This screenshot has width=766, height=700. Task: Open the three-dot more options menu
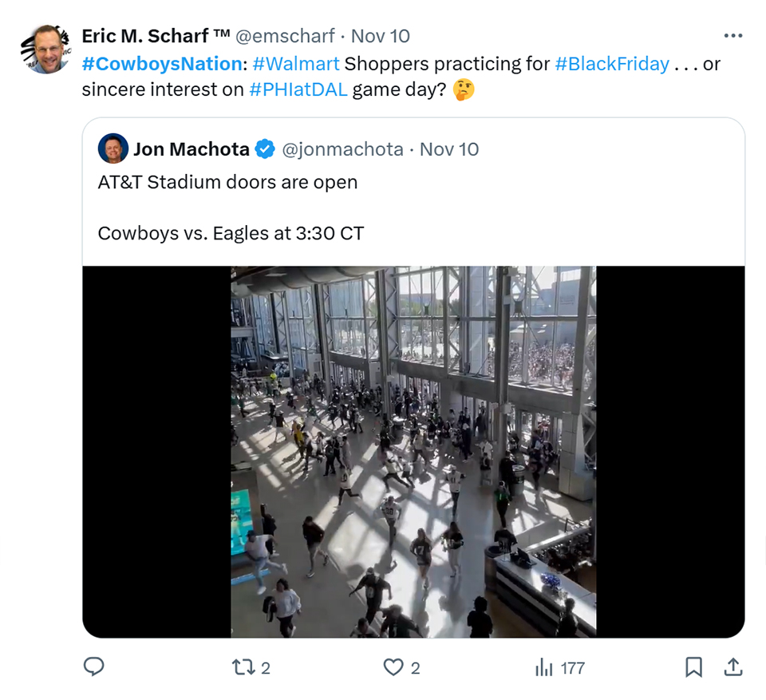733,36
